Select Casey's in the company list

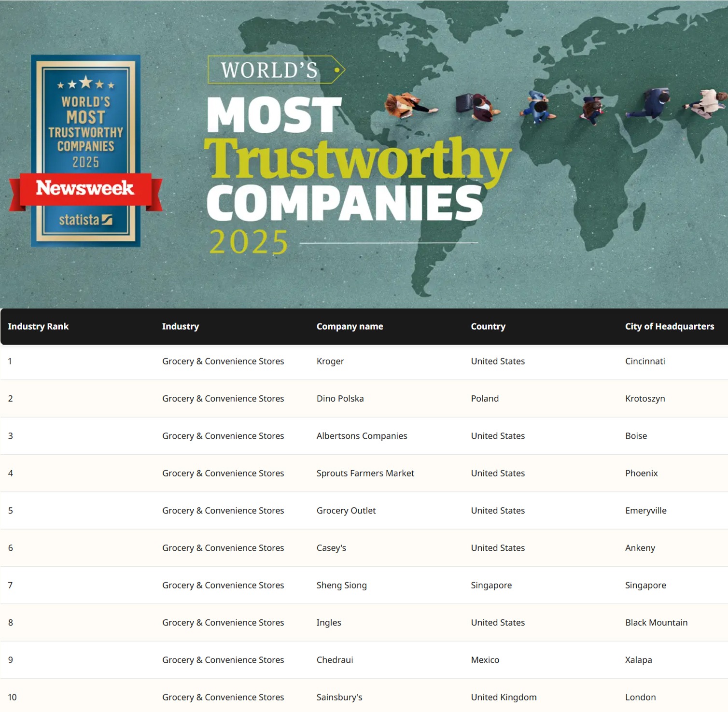pos(331,548)
